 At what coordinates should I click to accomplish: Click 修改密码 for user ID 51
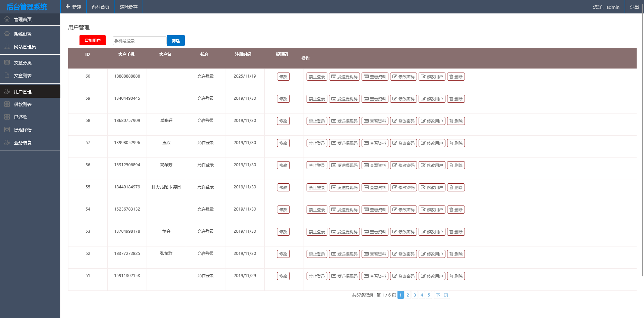[404, 276]
